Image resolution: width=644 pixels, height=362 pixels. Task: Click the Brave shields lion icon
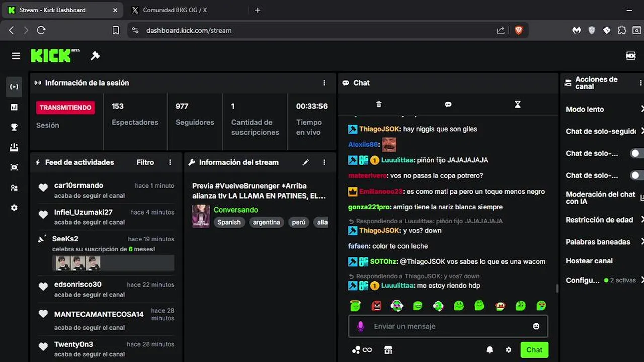click(519, 30)
